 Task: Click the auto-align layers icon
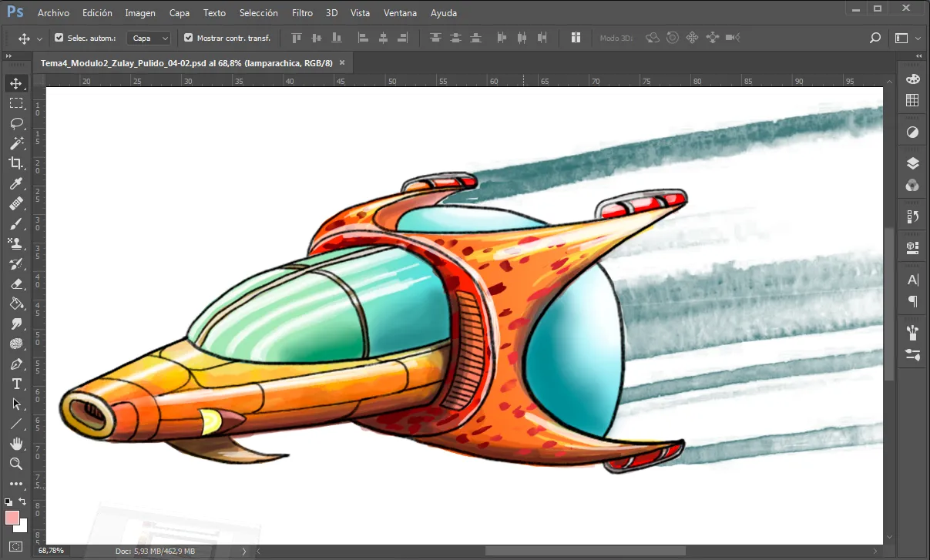[x=576, y=38]
